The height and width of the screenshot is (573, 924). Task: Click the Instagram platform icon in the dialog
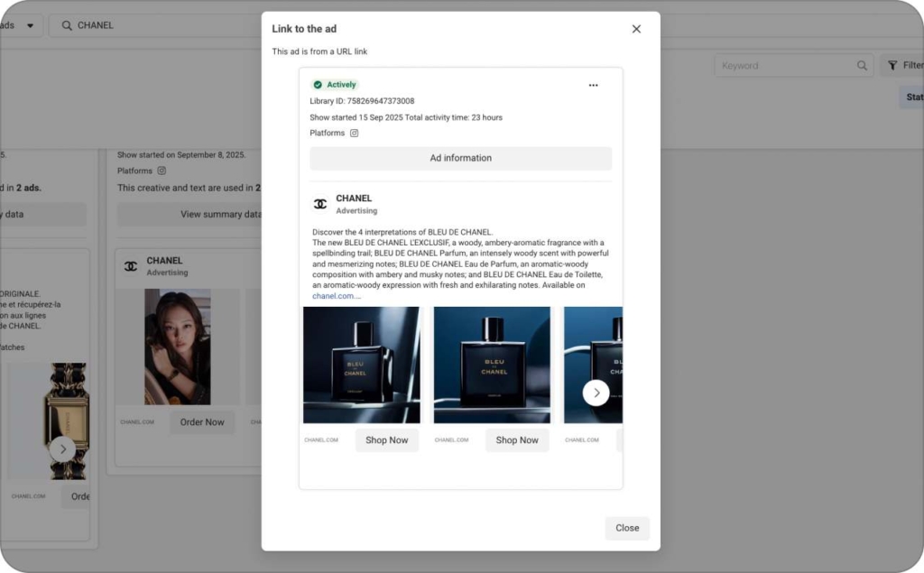pos(355,133)
